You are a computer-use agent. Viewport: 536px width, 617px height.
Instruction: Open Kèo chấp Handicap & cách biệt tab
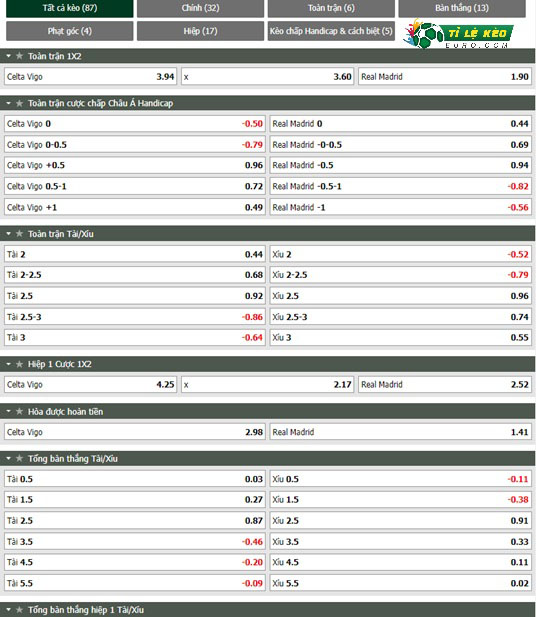click(x=331, y=31)
